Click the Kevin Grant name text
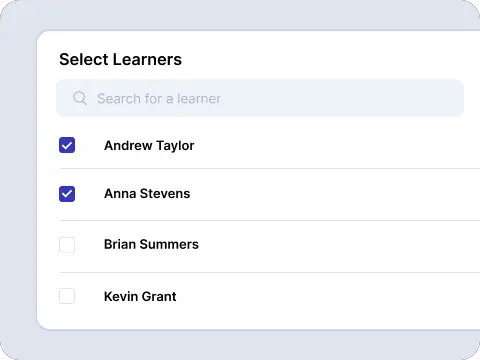 click(140, 296)
